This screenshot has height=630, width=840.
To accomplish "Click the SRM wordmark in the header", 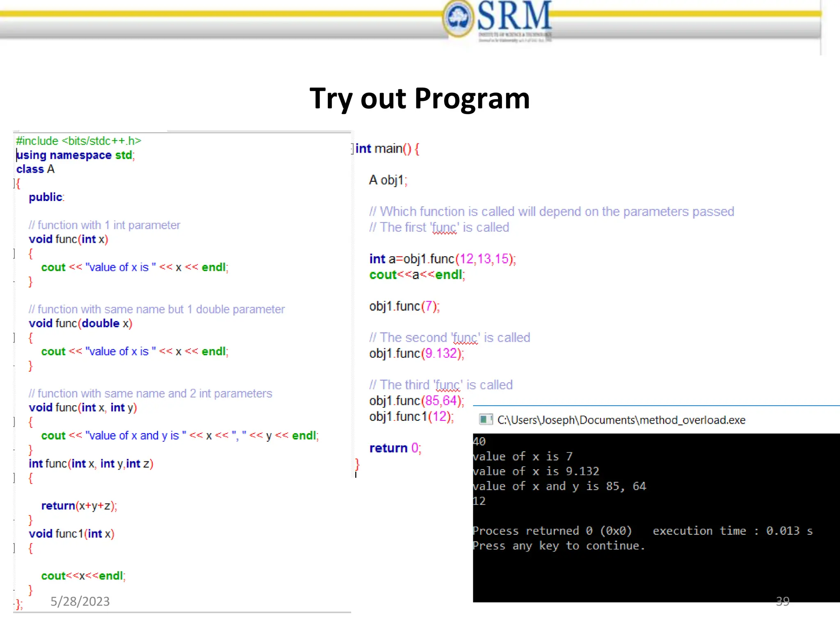I will [x=515, y=16].
